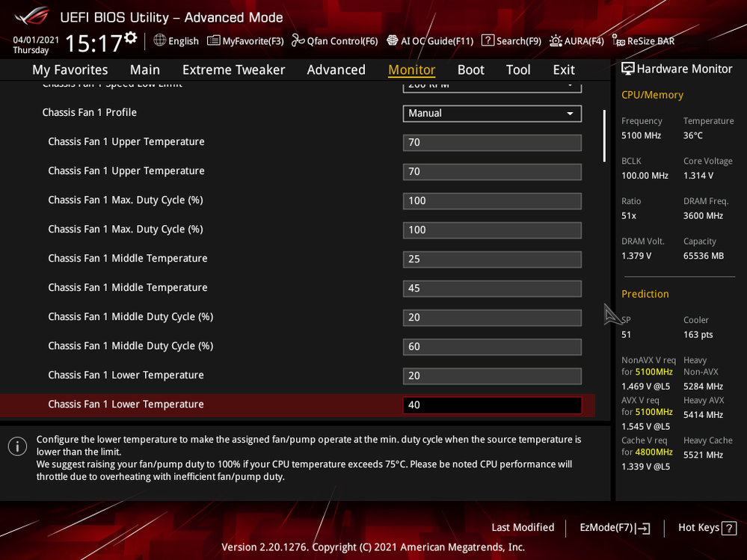
Task: Click the date 04/01/2021
Action: pos(36,40)
